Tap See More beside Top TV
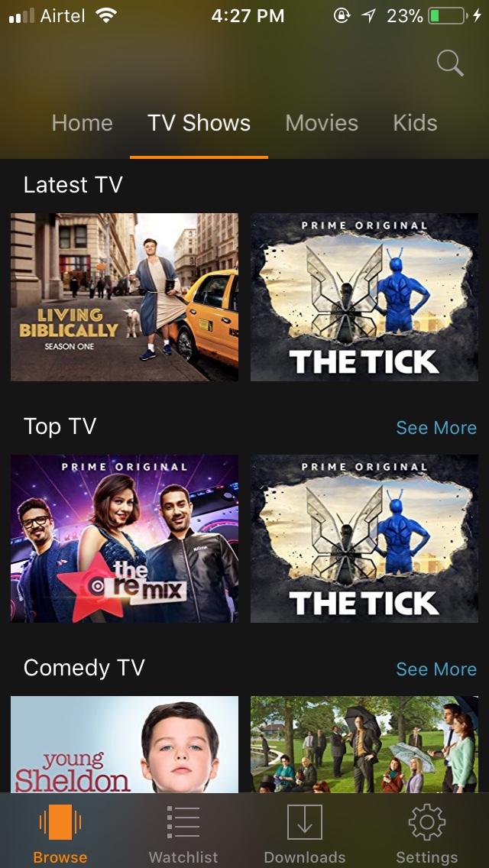The width and height of the screenshot is (489, 868). pyautogui.click(x=436, y=427)
